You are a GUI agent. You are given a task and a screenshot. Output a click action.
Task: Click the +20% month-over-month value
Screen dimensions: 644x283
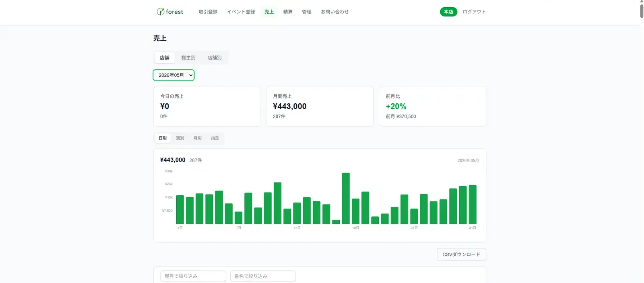click(x=396, y=106)
